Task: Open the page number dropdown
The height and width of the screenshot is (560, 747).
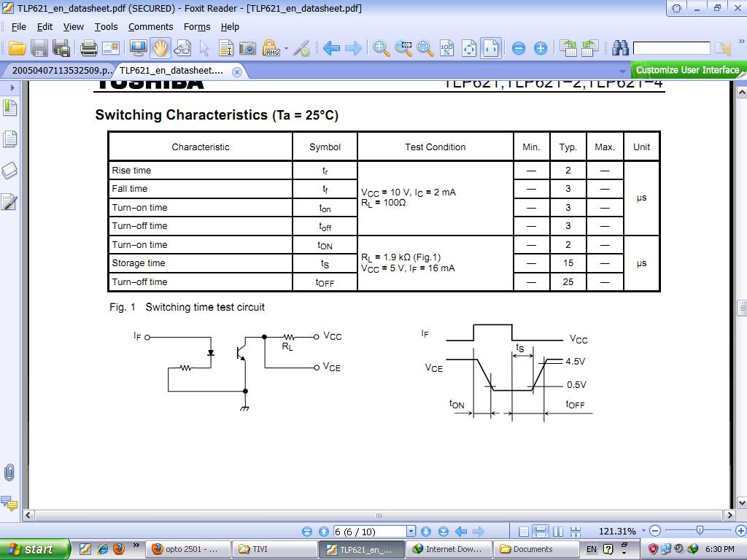Action: (411, 532)
